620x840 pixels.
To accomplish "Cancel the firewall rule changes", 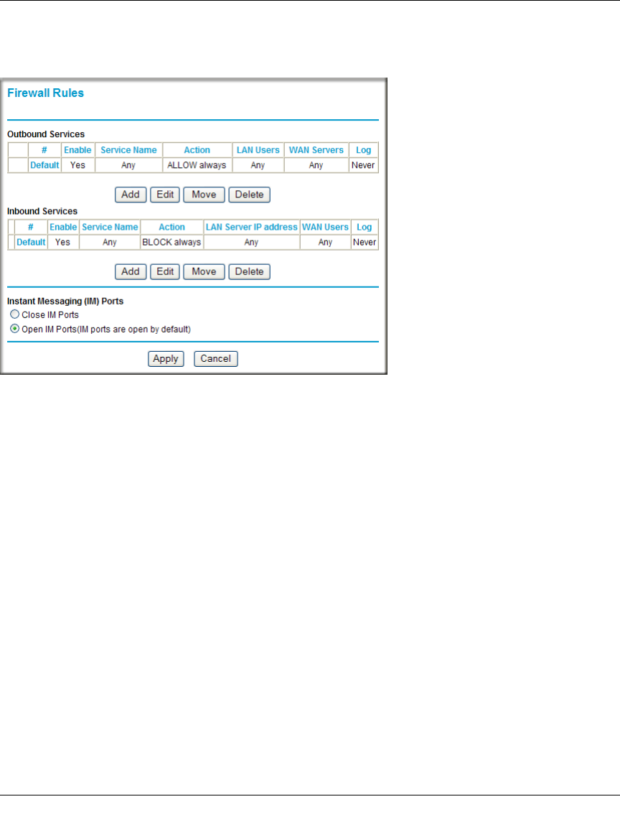I will pos(216,359).
